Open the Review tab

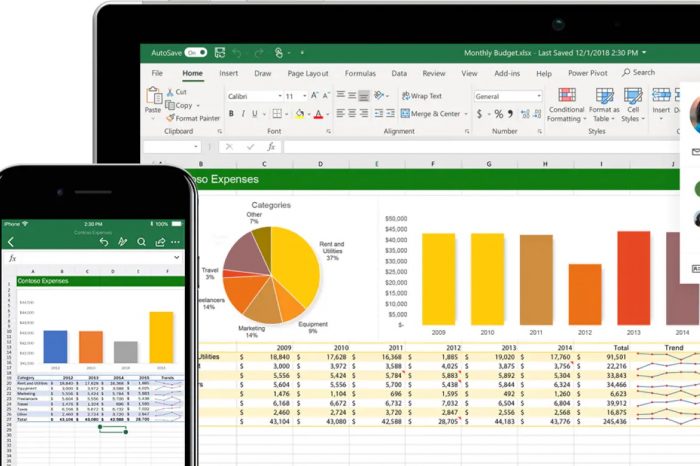433,73
